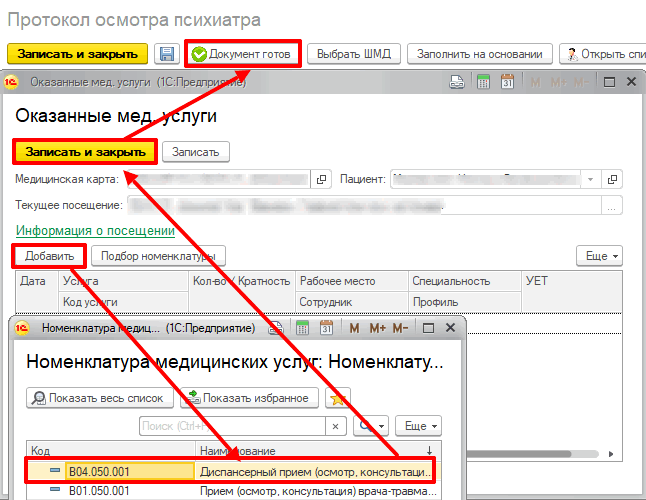
Task: Open calendar icon in Номенклатура window title bar
Action: [x=325, y=328]
